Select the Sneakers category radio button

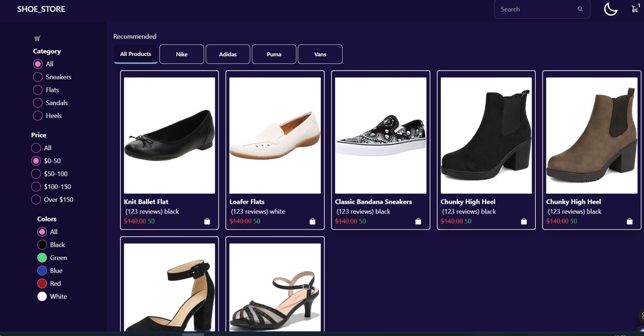click(38, 77)
